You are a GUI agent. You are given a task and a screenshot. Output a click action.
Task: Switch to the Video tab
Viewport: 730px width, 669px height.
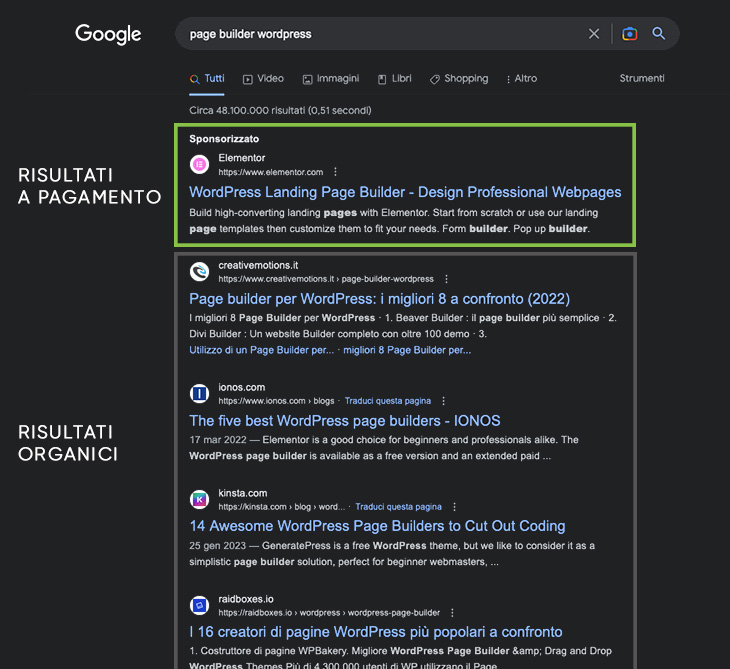(264, 79)
